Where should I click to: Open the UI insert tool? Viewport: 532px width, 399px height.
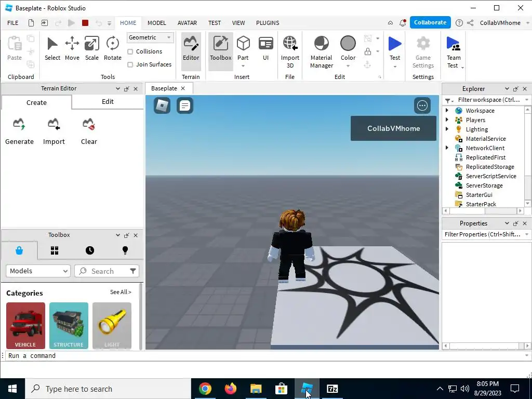265,48
